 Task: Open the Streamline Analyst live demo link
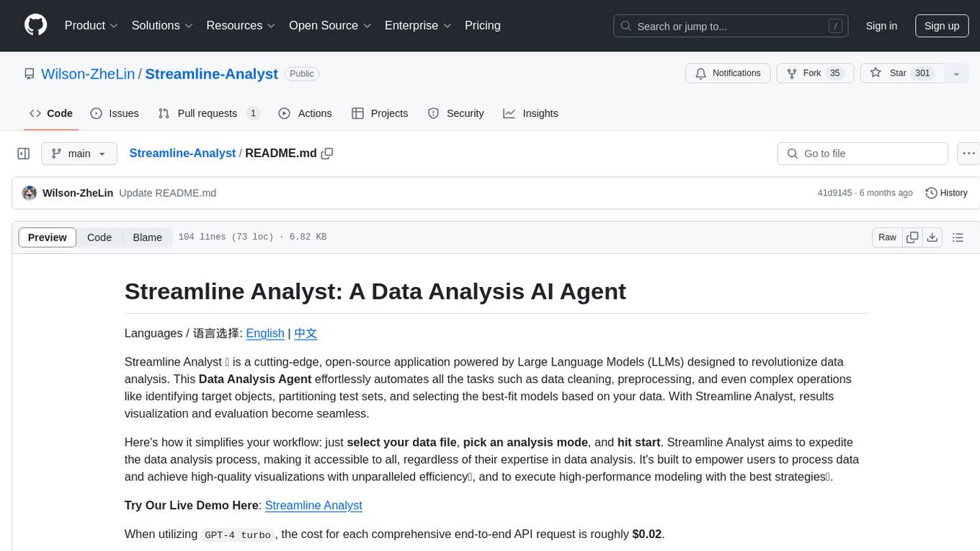click(x=313, y=506)
